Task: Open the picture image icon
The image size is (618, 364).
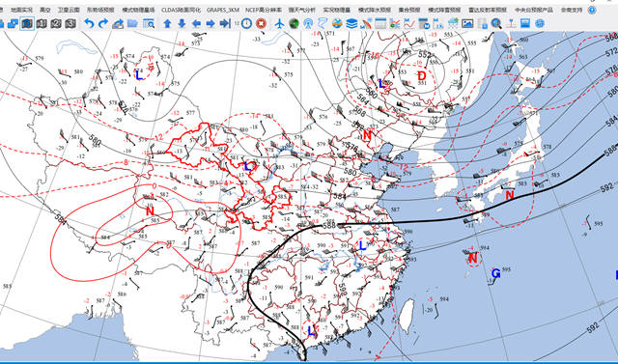Action: [467, 23]
